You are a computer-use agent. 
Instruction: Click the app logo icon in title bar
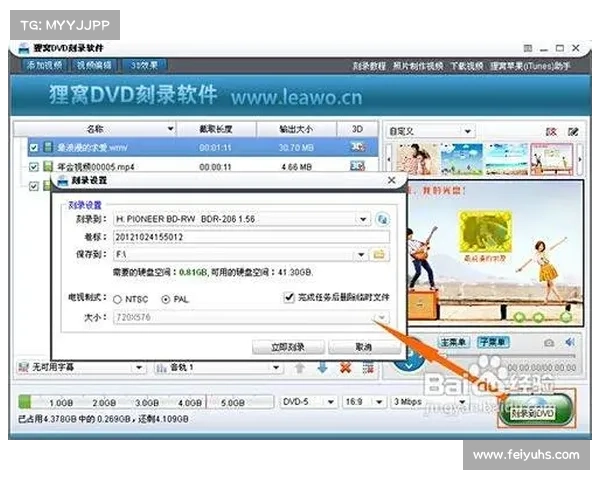tap(24, 49)
